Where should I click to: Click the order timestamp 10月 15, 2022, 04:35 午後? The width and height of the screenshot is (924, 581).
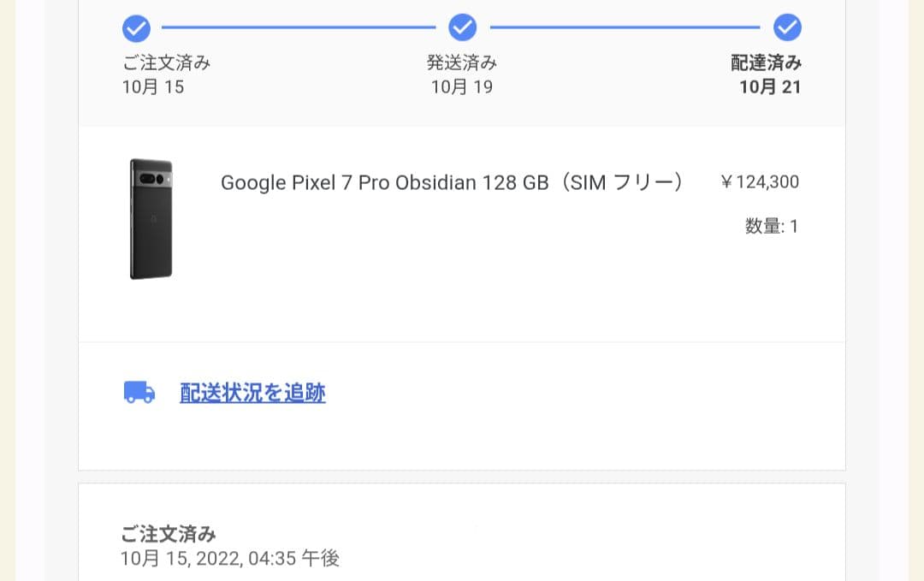pyautogui.click(x=228, y=558)
